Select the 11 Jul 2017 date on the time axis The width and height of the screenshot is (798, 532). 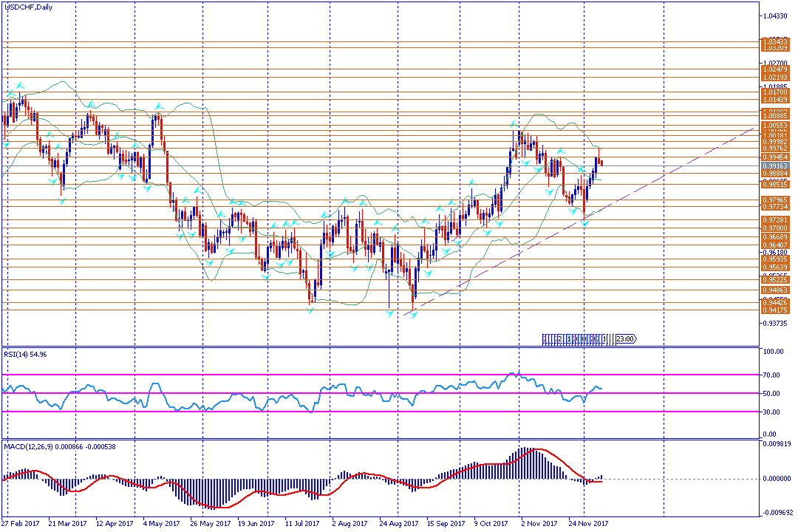pos(303,524)
